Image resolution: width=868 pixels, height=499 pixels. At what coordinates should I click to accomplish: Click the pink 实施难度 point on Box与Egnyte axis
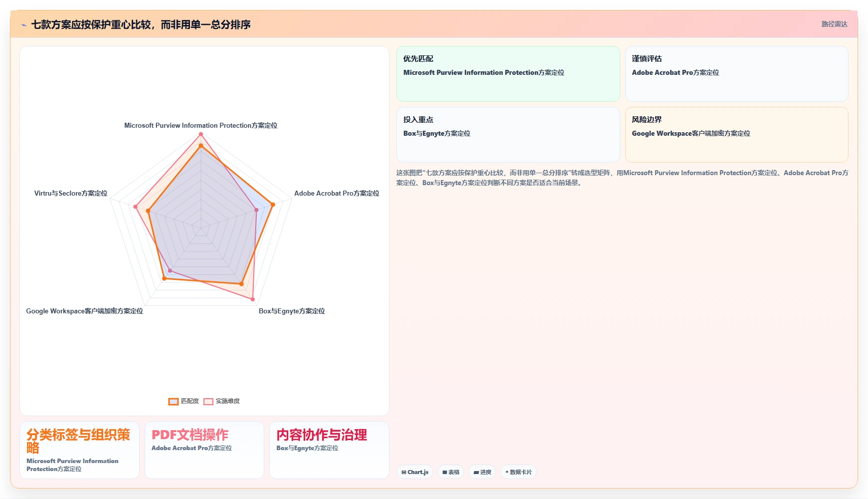253,299
